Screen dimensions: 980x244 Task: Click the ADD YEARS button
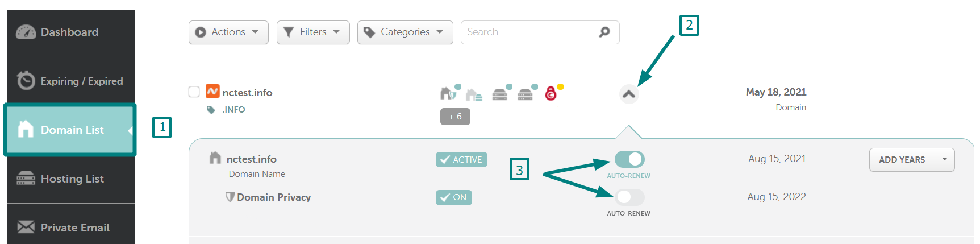(902, 160)
